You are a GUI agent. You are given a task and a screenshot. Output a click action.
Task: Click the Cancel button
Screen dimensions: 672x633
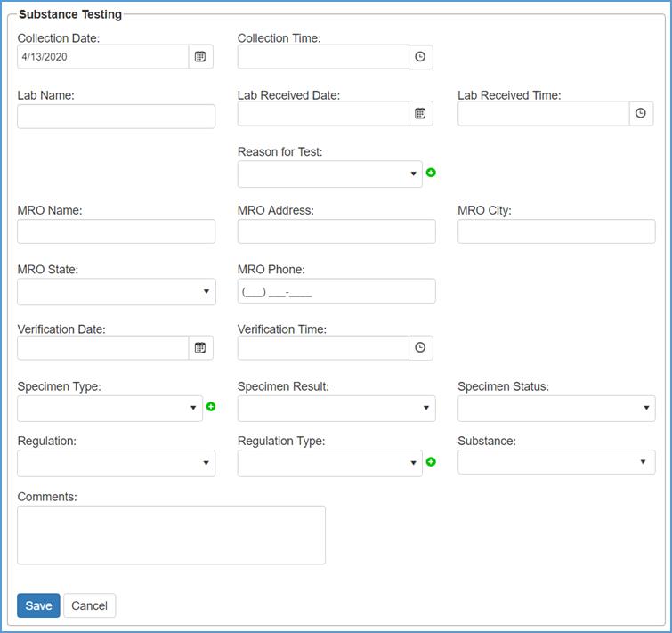click(x=89, y=605)
